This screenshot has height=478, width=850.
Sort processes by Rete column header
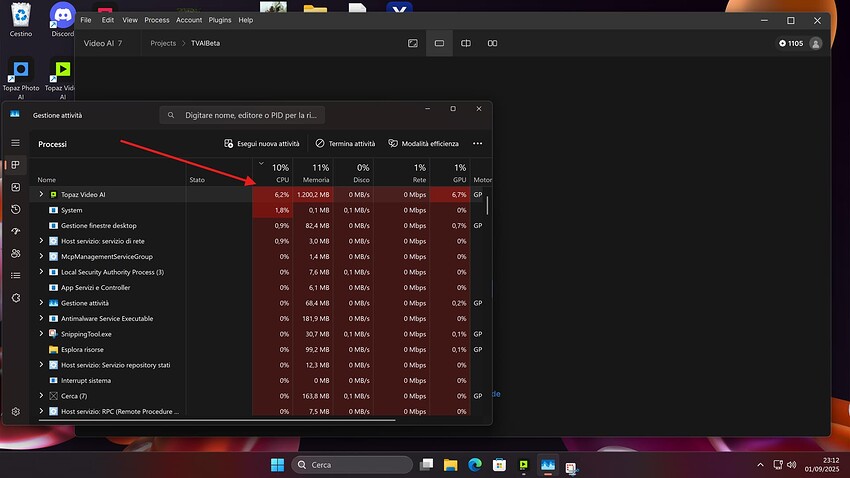[401, 172]
